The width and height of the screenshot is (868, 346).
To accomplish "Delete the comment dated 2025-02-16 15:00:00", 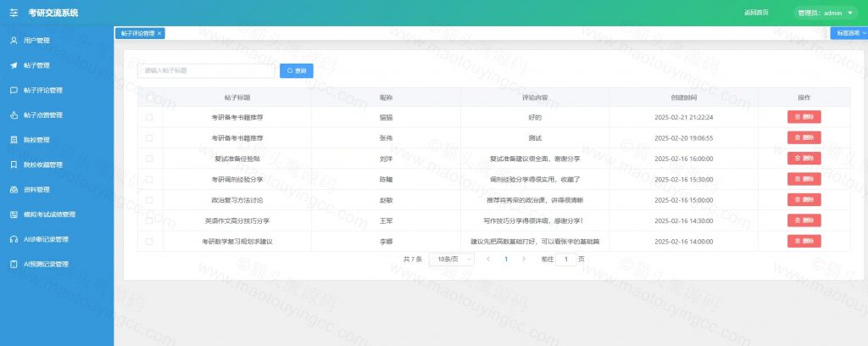I will coord(804,200).
